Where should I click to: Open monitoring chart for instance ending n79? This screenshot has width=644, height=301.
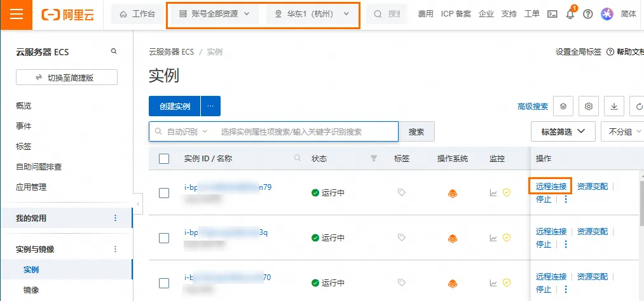tap(493, 192)
